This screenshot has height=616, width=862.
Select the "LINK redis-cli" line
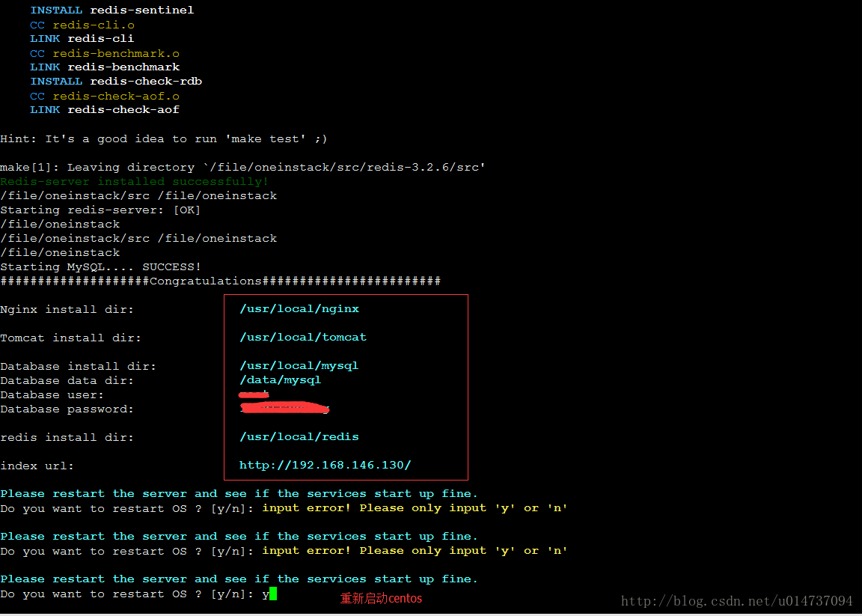point(82,38)
